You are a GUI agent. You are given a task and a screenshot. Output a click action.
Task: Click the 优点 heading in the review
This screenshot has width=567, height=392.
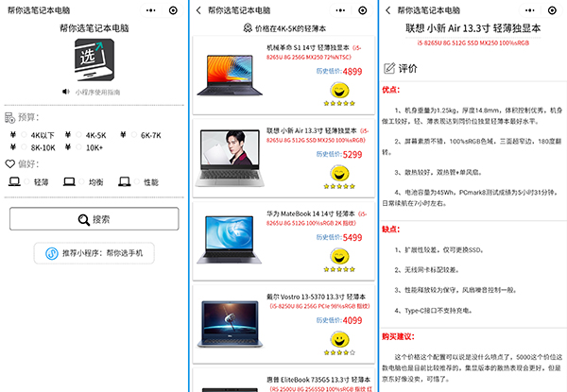coord(391,90)
